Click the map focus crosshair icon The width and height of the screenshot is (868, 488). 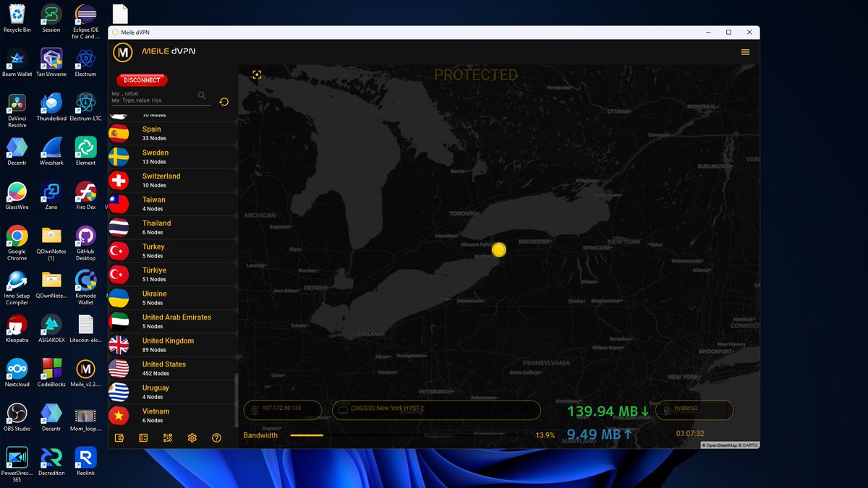point(257,74)
